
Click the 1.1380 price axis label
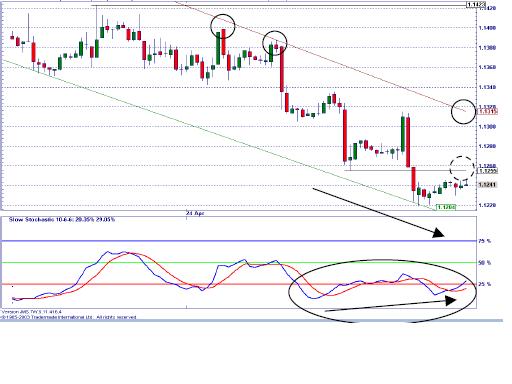point(487,48)
